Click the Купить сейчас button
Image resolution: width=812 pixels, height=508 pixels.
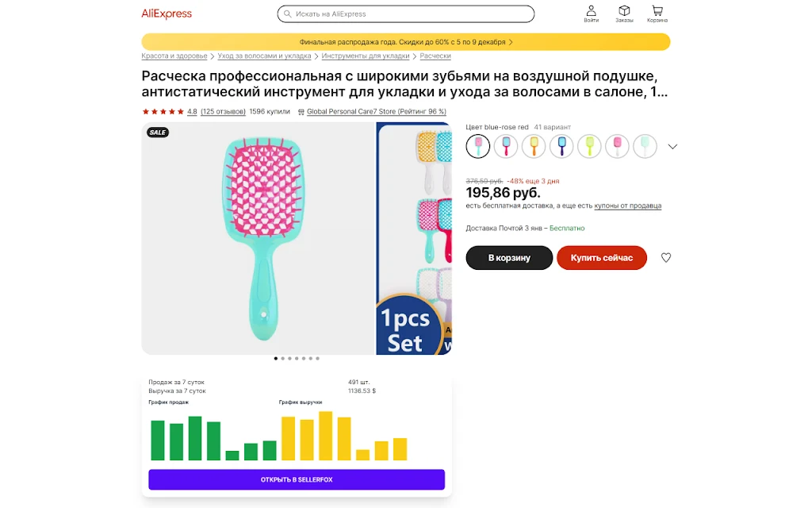coord(602,258)
